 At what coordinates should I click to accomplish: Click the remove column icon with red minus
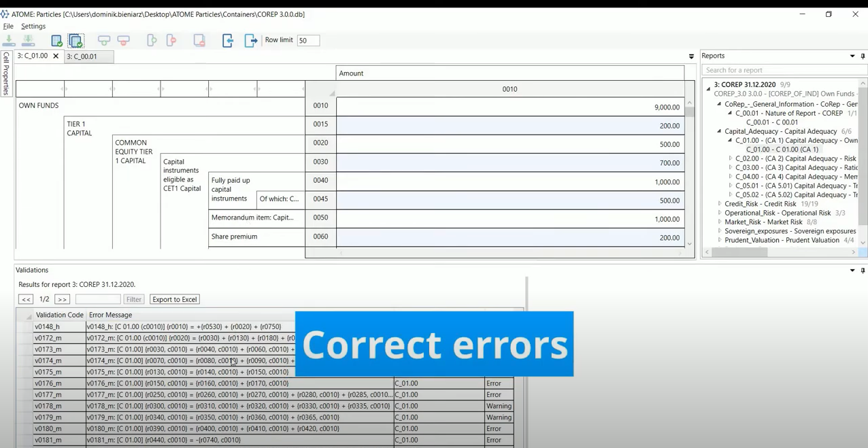tap(171, 41)
